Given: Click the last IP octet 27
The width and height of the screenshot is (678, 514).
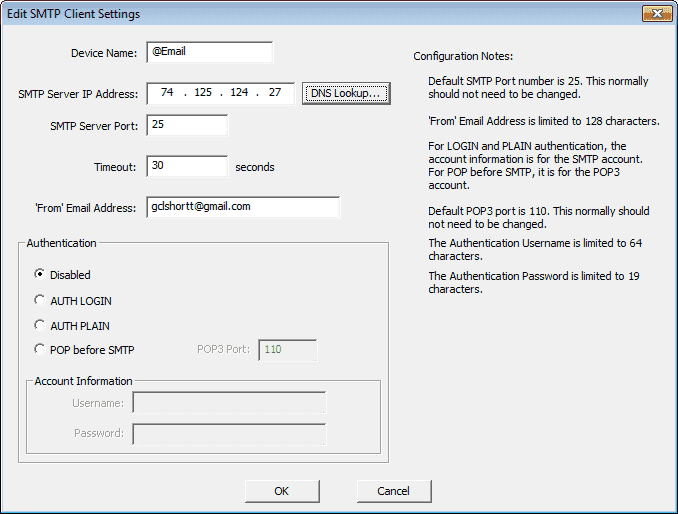Looking at the screenshot, I should pos(275,93).
